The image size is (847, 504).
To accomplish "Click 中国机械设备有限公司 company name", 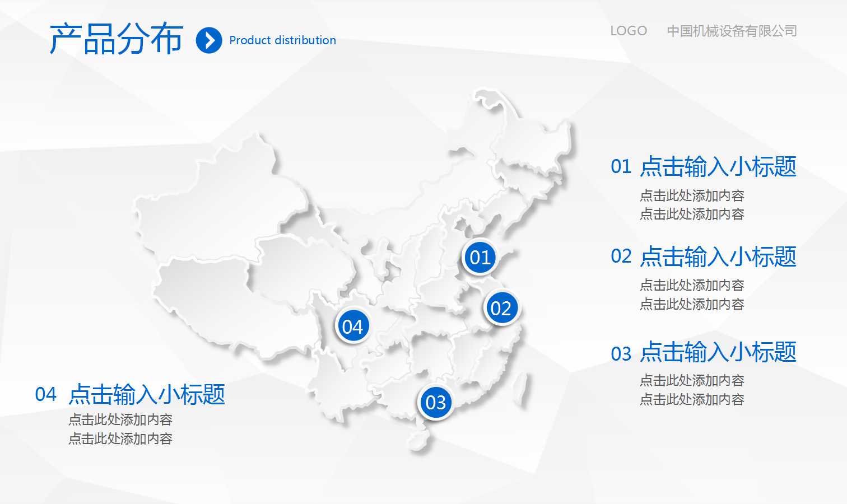I will pyautogui.click(x=732, y=31).
